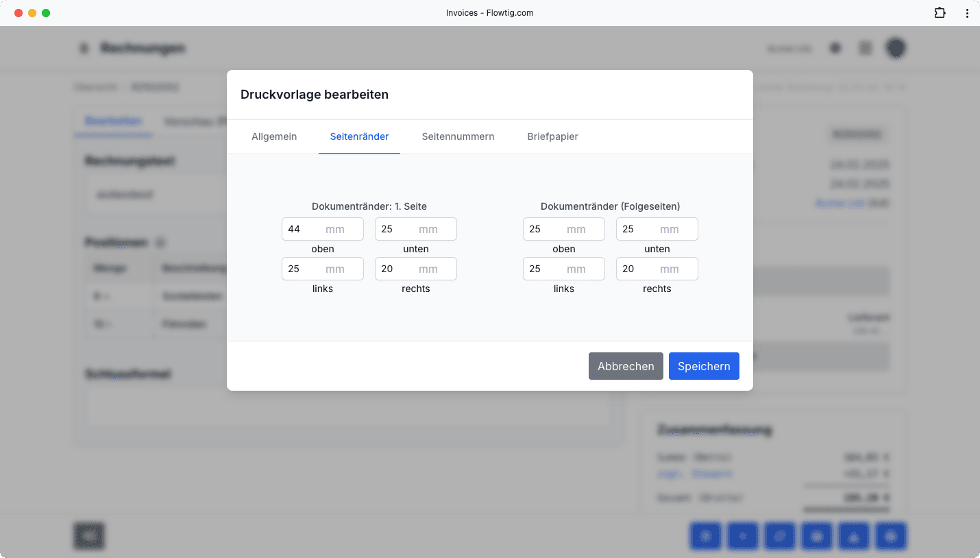Click the Abbrechen button
This screenshot has width=980, height=558.
(x=626, y=366)
